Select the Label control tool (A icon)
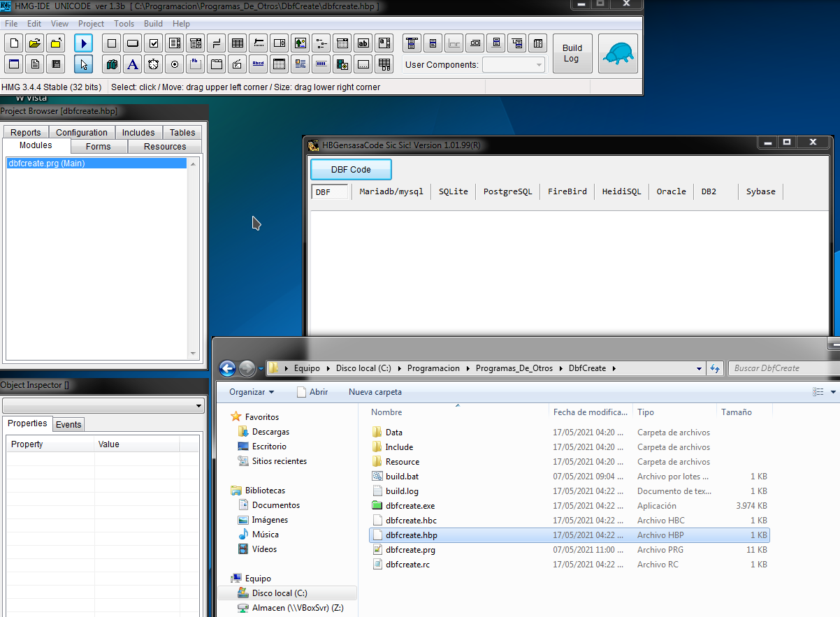This screenshot has height=617, width=840. [132, 64]
